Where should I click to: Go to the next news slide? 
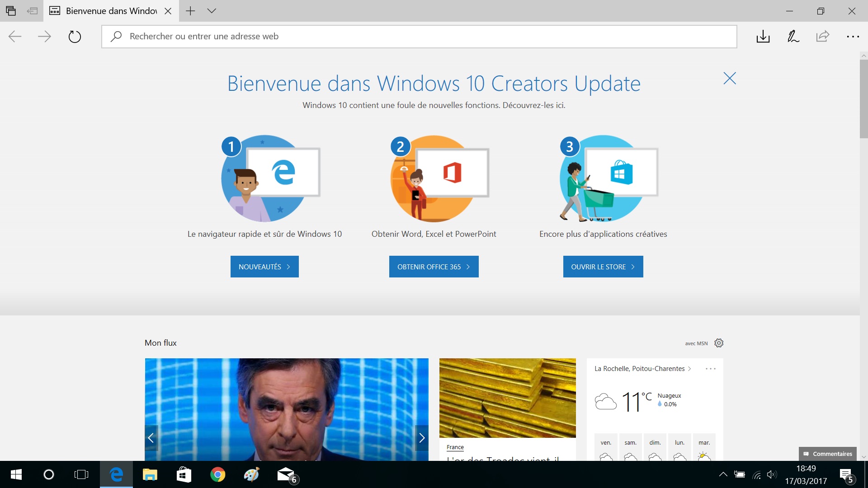point(421,437)
